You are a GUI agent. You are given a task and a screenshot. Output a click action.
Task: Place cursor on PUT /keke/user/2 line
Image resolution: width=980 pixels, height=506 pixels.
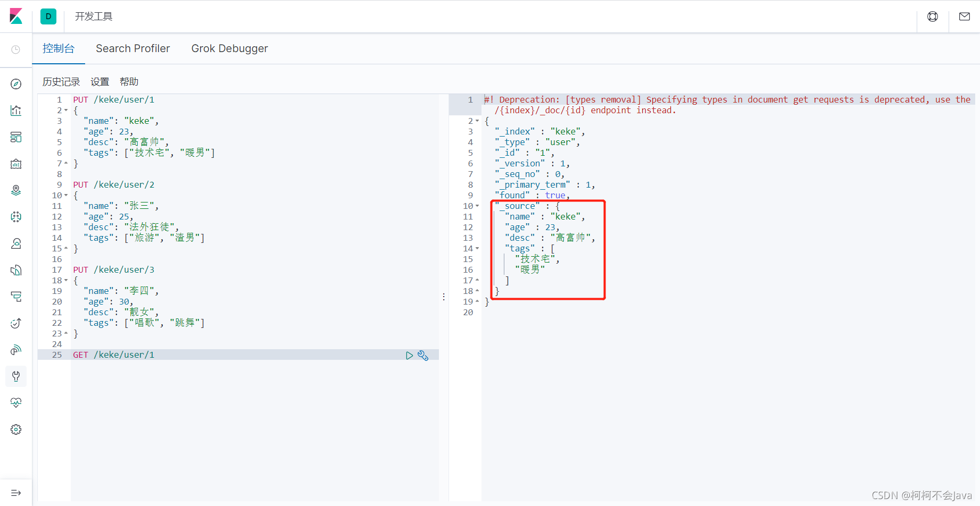click(x=114, y=184)
